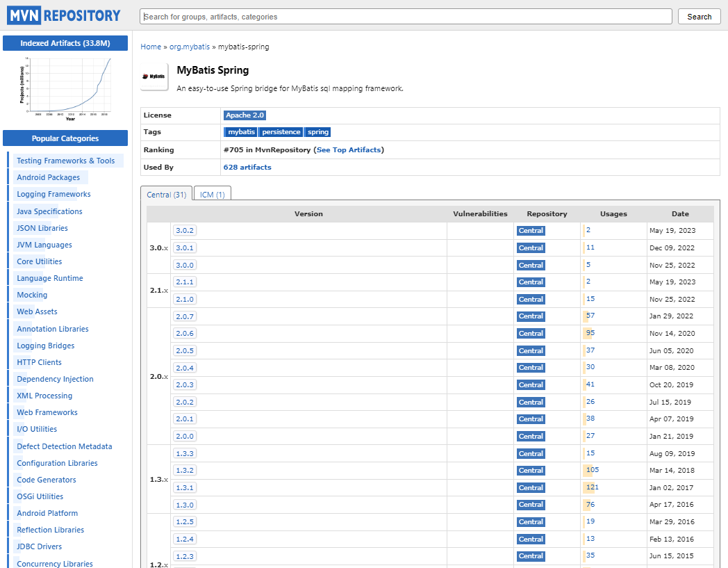Select the persistence tag

click(x=281, y=132)
